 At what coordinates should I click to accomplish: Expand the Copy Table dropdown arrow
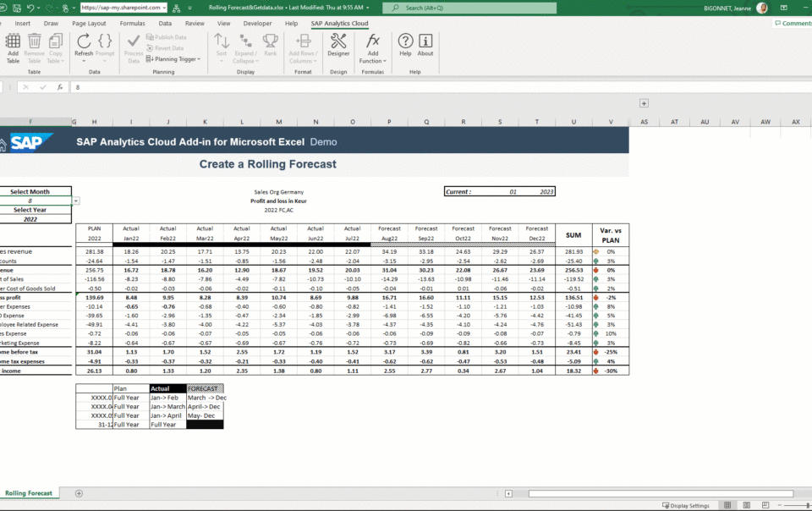click(63, 61)
